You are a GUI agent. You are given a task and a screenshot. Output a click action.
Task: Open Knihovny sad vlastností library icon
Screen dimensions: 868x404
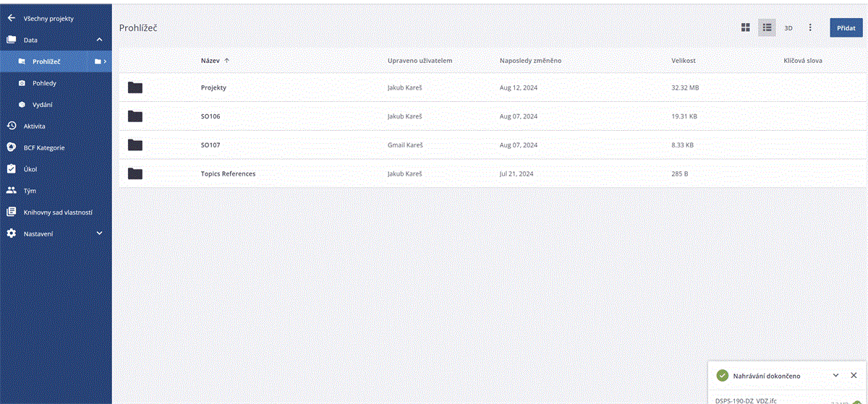click(11, 212)
